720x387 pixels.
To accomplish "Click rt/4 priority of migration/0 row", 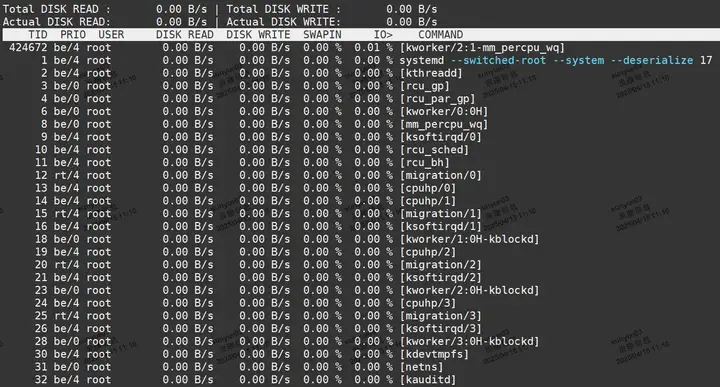I will (67, 175).
